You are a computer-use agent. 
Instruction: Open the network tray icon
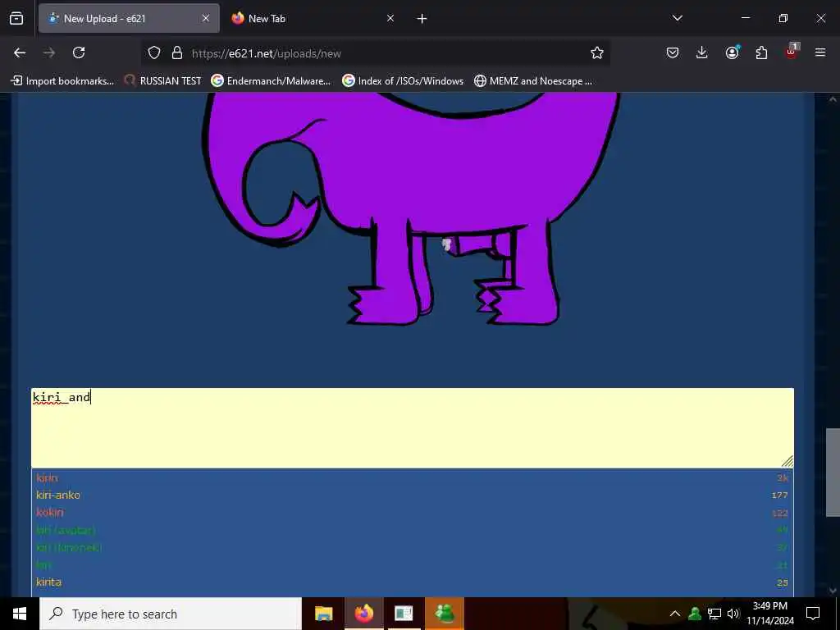click(x=714, y=614)
